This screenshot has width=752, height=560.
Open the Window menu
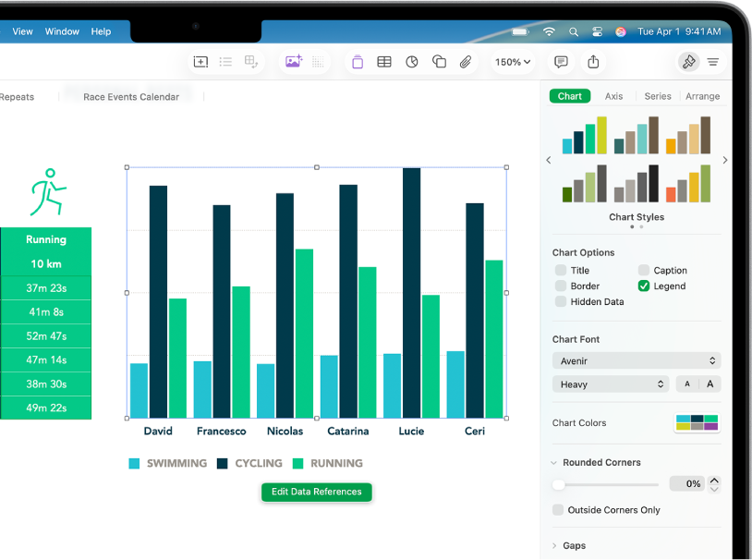click(x=62, y=30)
